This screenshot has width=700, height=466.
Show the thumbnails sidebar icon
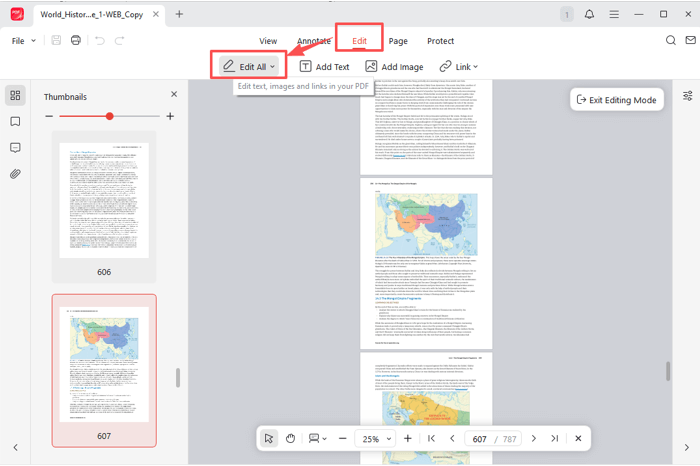pos(15,95)
